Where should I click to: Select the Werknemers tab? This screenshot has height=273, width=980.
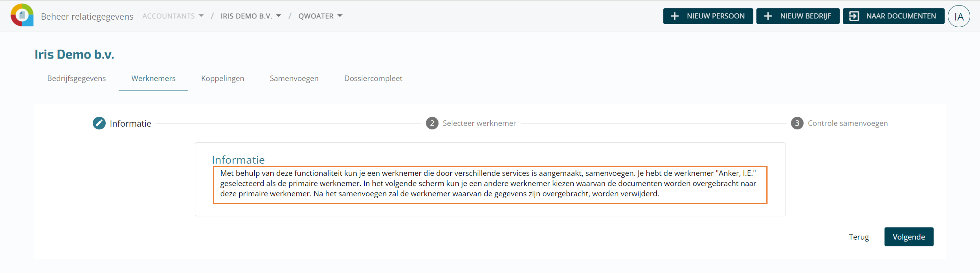153,78
